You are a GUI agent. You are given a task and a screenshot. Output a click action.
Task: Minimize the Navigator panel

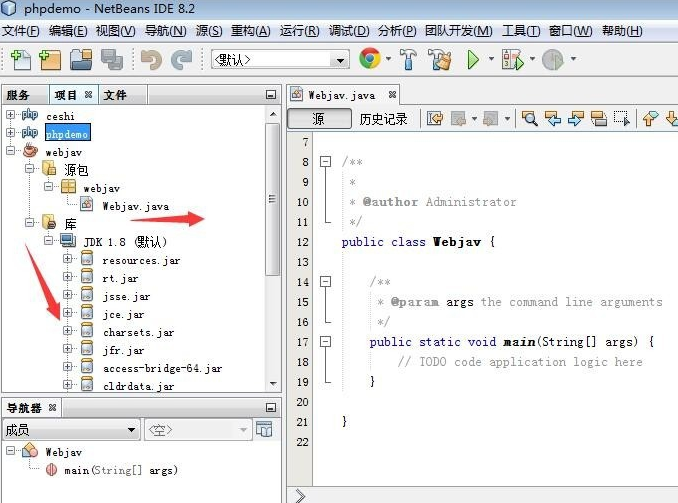271,407
